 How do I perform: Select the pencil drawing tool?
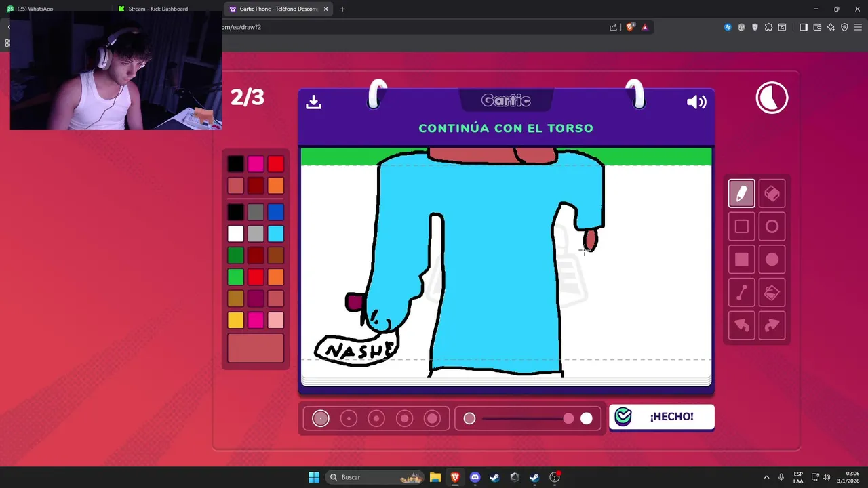741,194
